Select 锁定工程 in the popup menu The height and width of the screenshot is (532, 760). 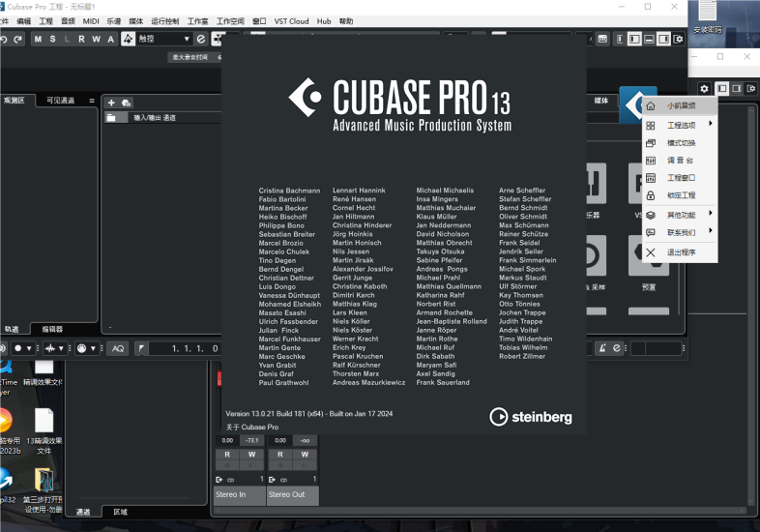click(x=680, y=195)
